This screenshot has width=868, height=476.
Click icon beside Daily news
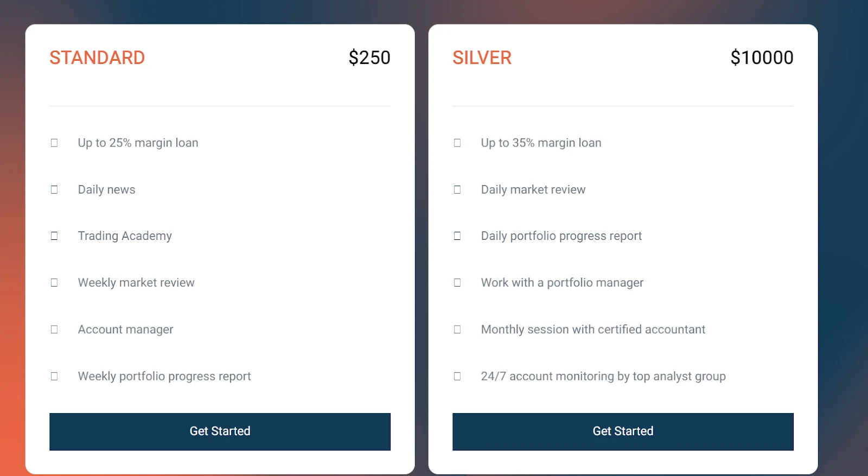(54, 189)
